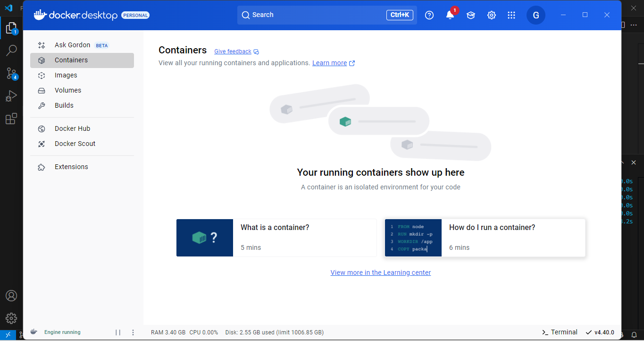Click the PERSONAL plan badge
644x341 pixels.
tap(135, 15)
